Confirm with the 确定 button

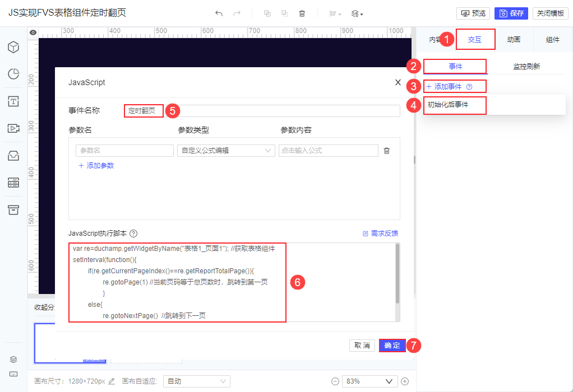pyautogui.click(x=392, y=346)
